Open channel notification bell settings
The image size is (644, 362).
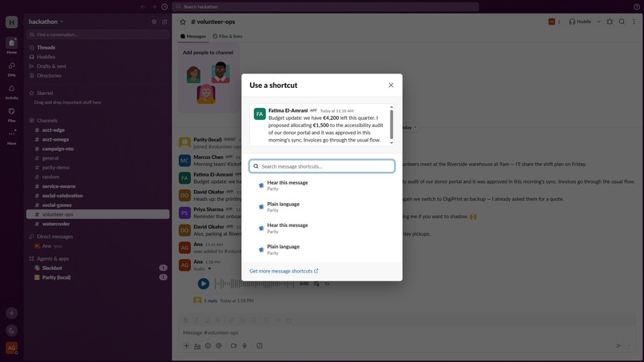(610, 22)
